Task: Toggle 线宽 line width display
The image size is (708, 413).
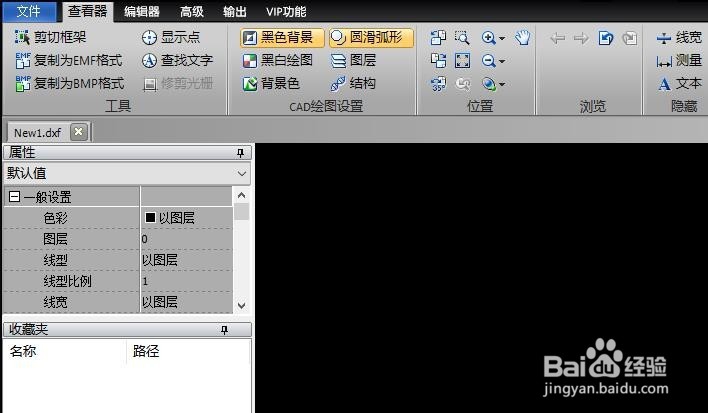Action: (x=679, y=37)
